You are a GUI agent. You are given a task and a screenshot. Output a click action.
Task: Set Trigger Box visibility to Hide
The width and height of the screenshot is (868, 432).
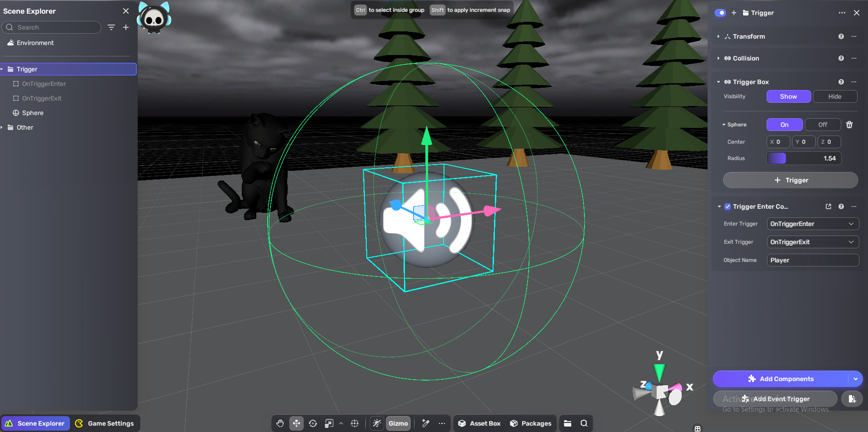[x=834, y=96]
